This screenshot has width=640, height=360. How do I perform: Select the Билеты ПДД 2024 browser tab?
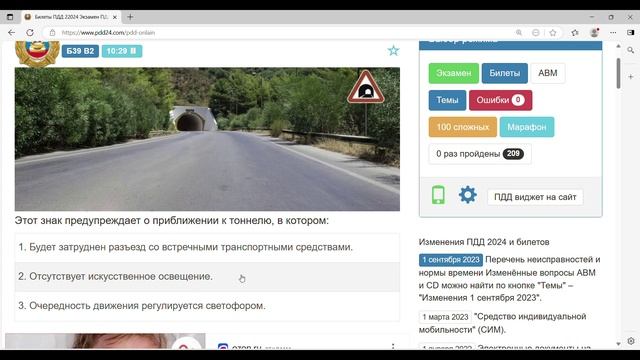point(71,17)
